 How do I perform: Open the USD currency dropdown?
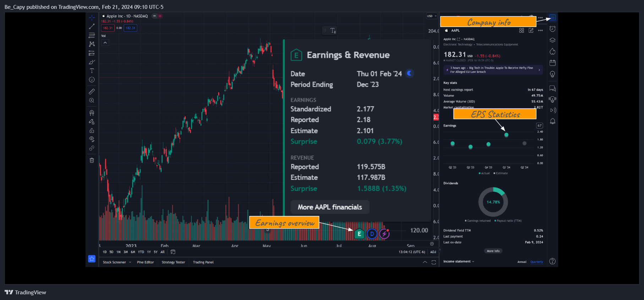pos(432,16)
